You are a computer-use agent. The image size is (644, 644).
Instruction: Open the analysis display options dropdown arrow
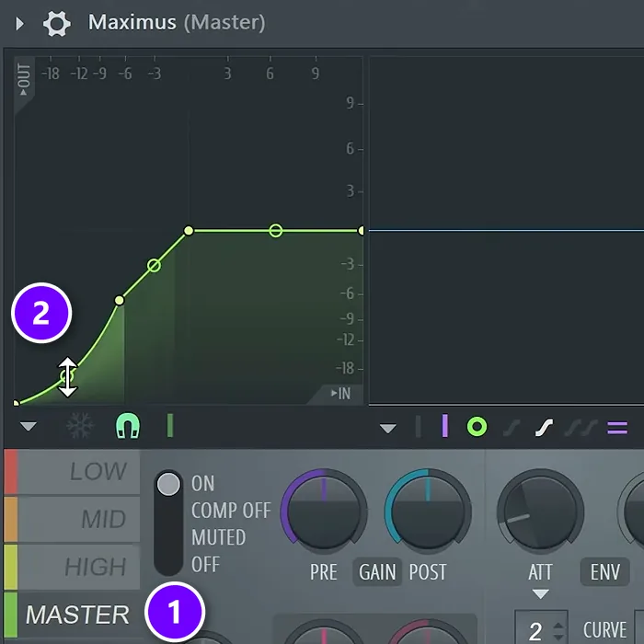click(387, 429)
